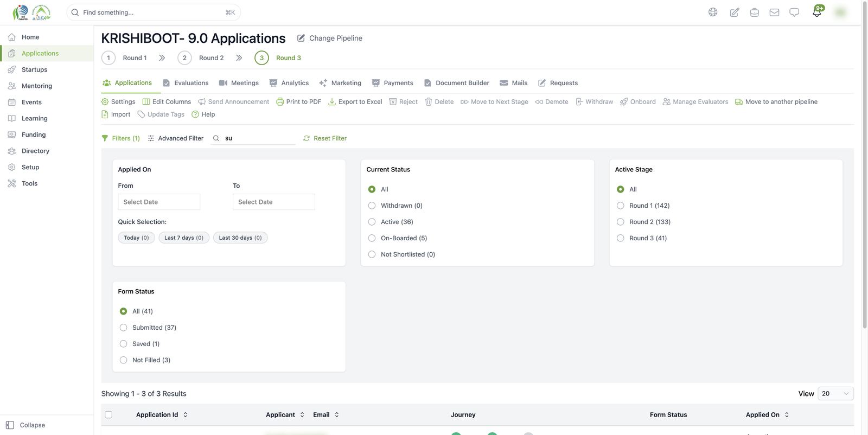Open the chat bubble icon in header

pyautogui.click(x=794, y=12)
